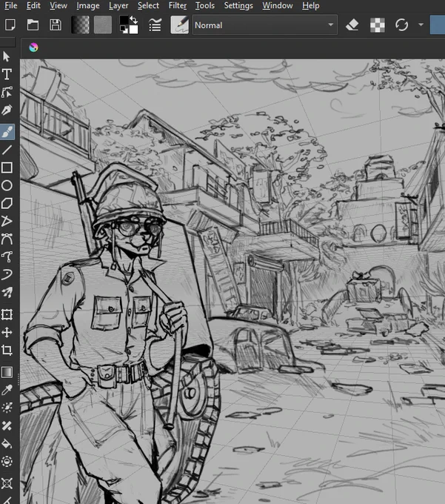Screen dimensions: 445x504
Task: Select the Calligraphy tool
Action: click(x=7, y=110)
